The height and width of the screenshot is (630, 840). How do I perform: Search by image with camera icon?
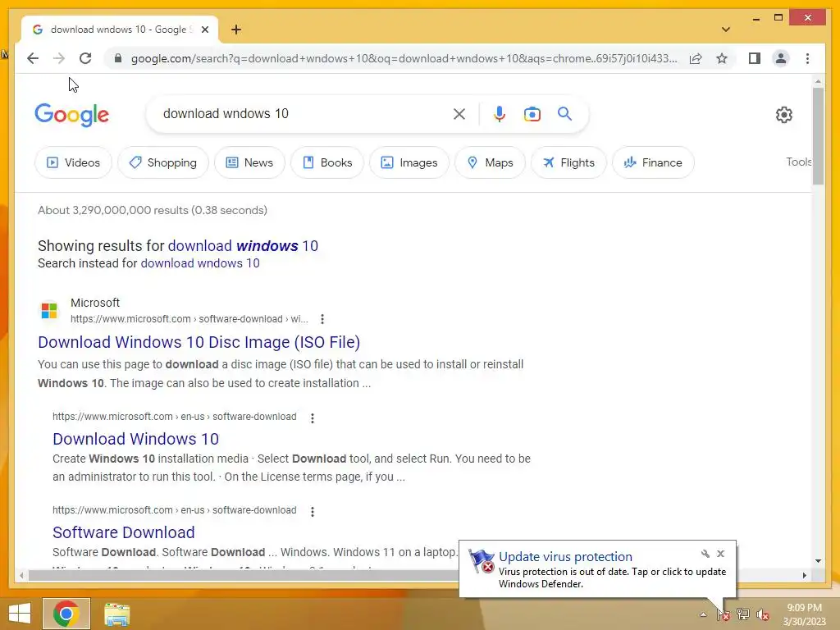point(532,113)
